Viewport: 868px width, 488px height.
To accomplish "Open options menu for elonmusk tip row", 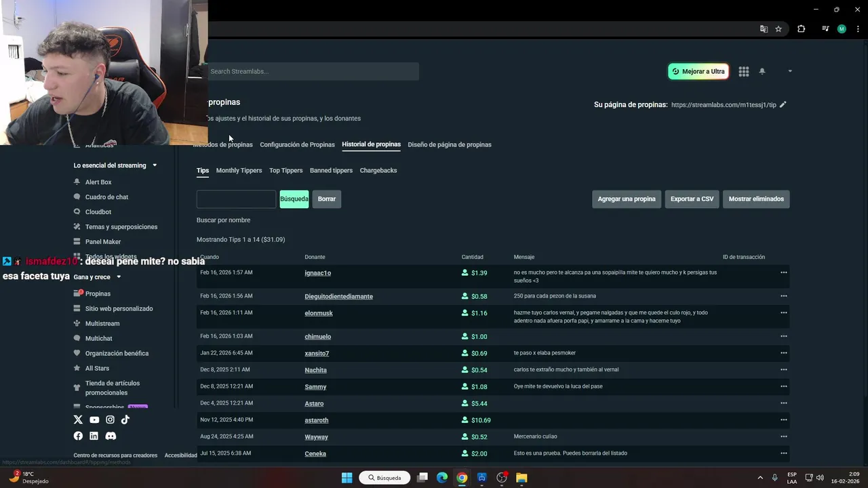I will point(783,312).
